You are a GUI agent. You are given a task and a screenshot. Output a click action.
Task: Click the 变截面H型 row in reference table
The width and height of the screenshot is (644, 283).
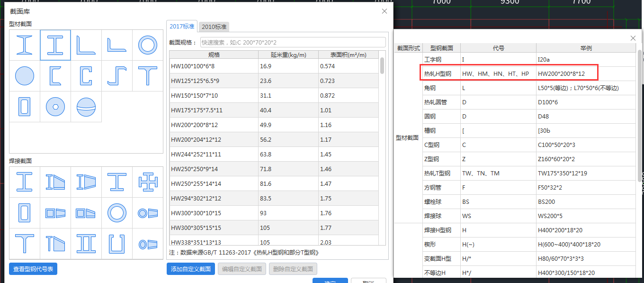coord(529,258)
